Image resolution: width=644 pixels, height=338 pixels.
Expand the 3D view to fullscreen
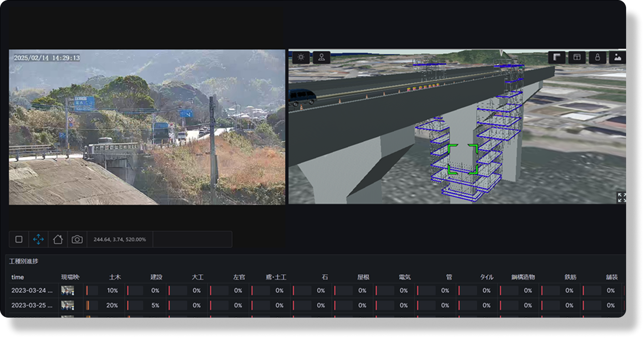click(x=622, y=197)
